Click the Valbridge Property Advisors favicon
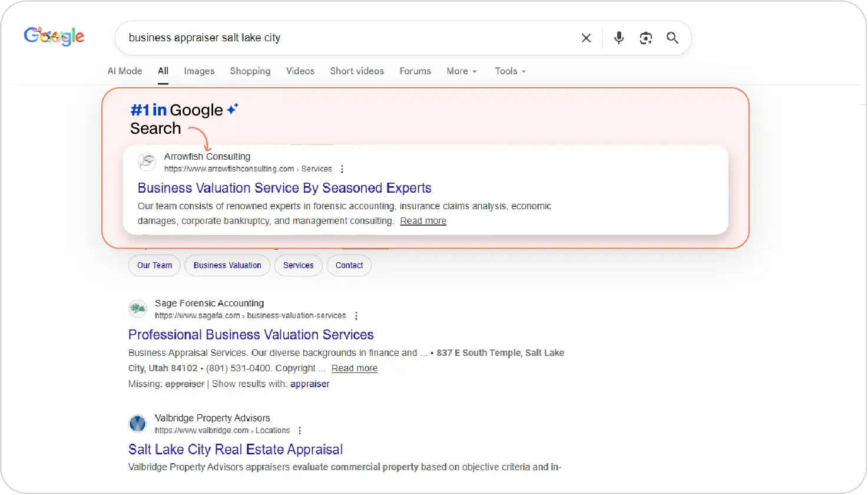The width and height of the screenshot is (868, 495). pyautogui.click(x=138, y=424)
